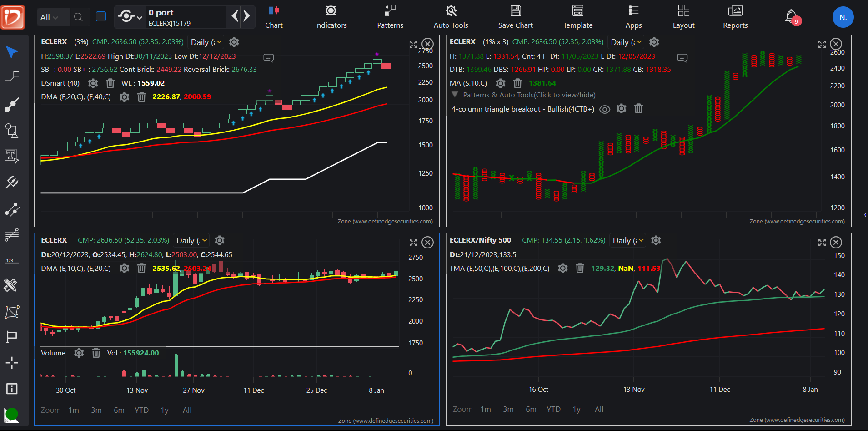Remove the MA (S,10,C) indicator

517,83
